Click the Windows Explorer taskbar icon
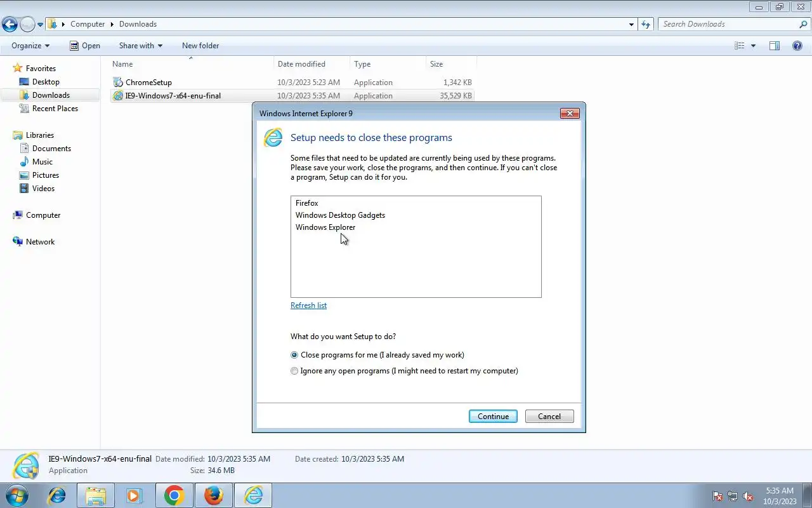Image resolution: width=812 pixels, height=508 pixels. (x=96, y=495)
